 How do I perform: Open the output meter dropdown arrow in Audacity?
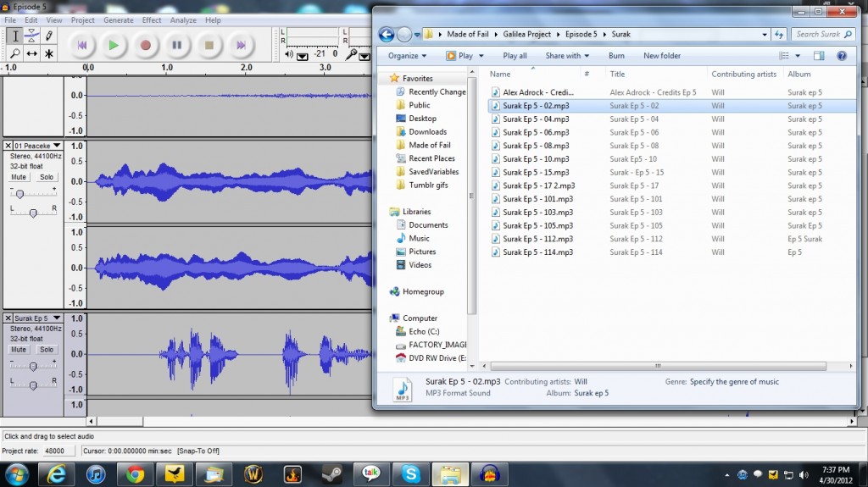pyautogui.click(x=303, y=57)
